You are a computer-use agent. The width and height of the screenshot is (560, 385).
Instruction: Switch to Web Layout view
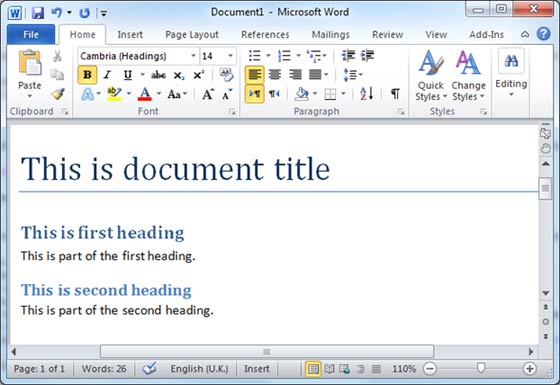tap(345, 369)
